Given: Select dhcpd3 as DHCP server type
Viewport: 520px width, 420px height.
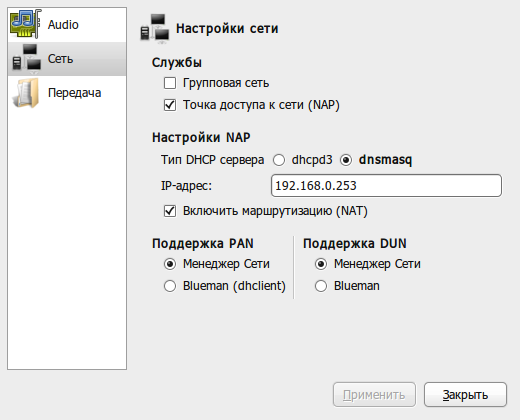Looking at the screenshot, I should [x=279, y=160].
